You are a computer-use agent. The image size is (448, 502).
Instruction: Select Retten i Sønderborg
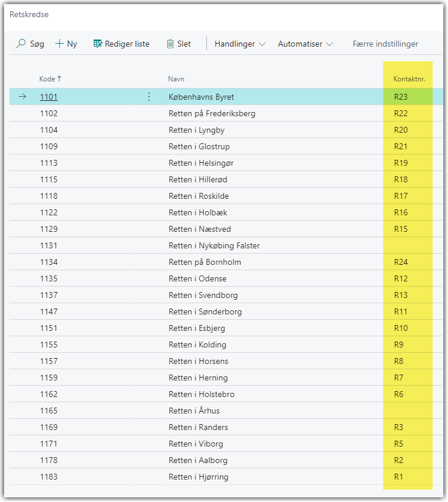[x=205, y=311]
